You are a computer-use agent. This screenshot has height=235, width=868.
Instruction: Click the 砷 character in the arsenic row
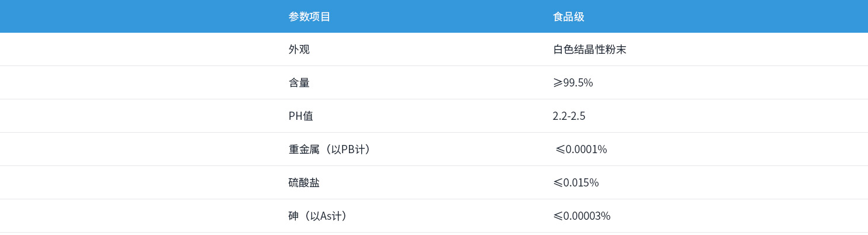pos(293,216)
